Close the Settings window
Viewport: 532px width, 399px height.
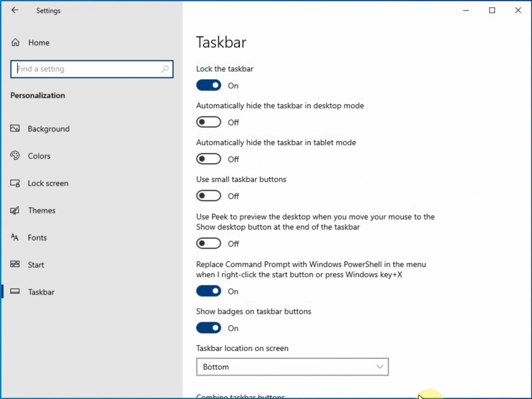point(518,10)
